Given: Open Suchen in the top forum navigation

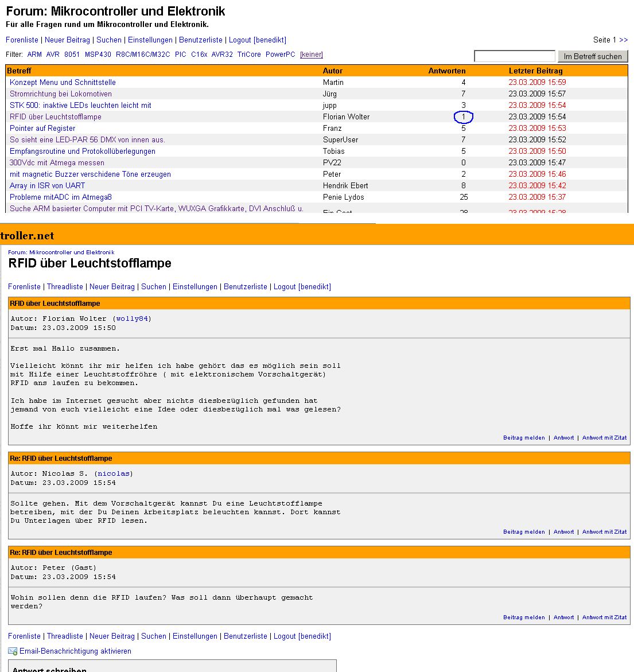Looking at the screenshot, I should pyautogui.click(x=109, y=40).
